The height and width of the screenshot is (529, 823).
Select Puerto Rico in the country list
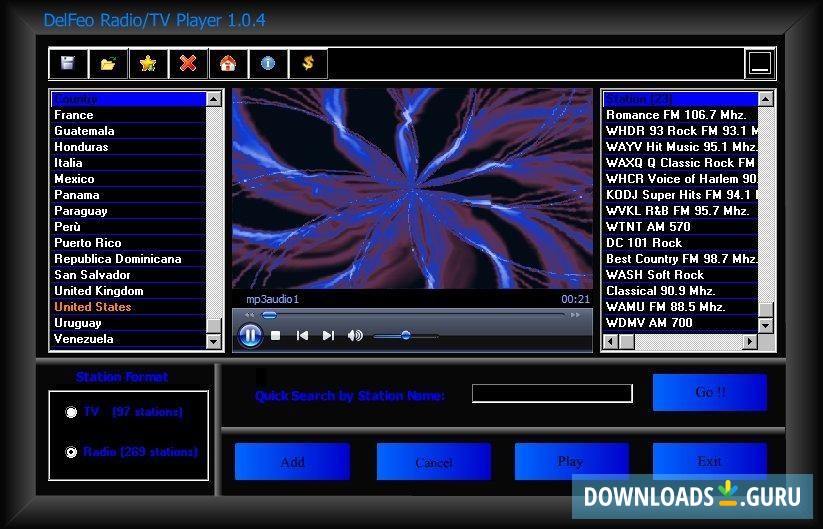pyautogui.click(x=128, y=243)
